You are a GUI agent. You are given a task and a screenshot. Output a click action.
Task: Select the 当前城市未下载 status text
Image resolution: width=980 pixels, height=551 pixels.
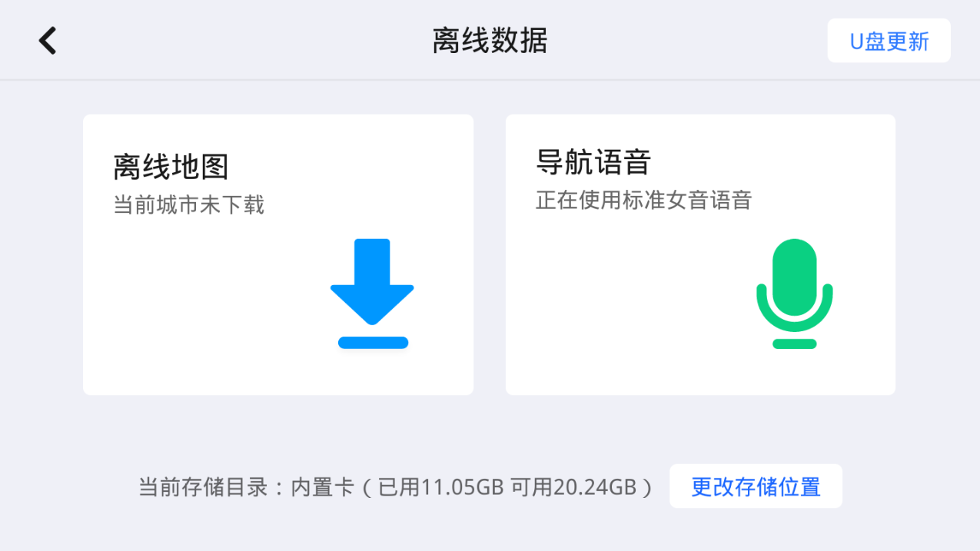[188, 205]
